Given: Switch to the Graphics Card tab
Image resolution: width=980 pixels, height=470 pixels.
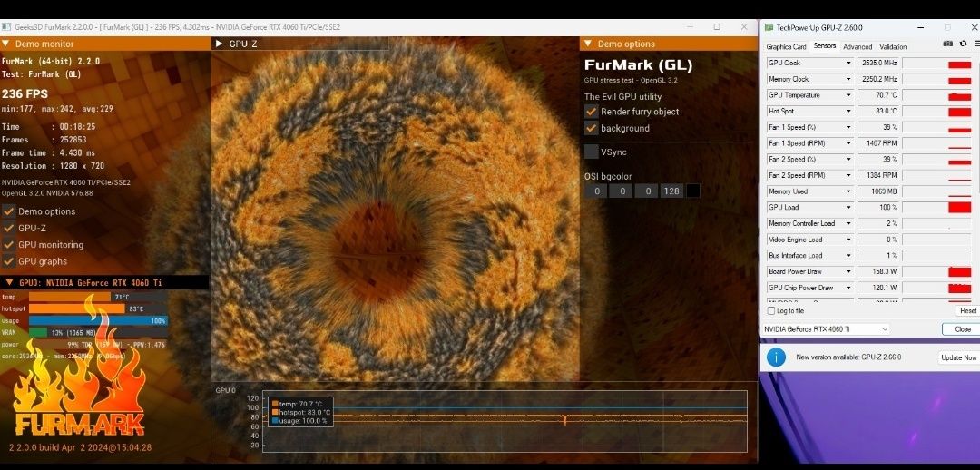Looking at the screenshot, I should coord(786,47).
